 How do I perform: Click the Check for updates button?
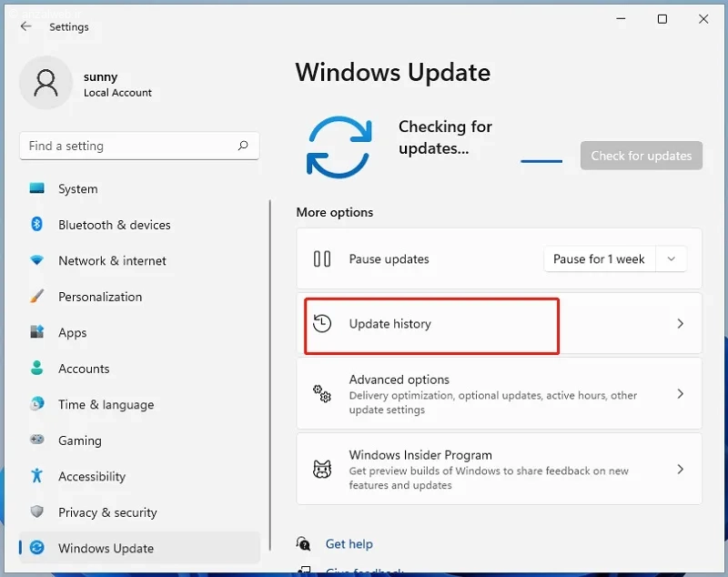coord(642,156)
